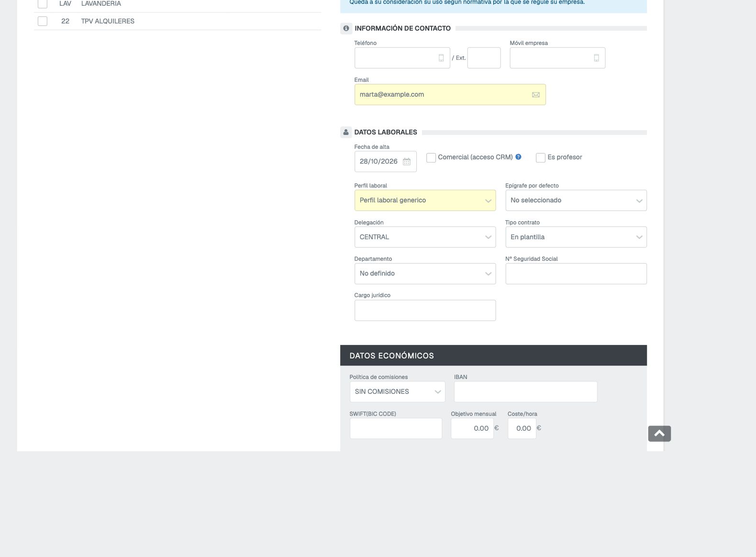Tick the TPV ALQUILERES row checkbox
Screen dimensions: 756x557
point(43,21)
